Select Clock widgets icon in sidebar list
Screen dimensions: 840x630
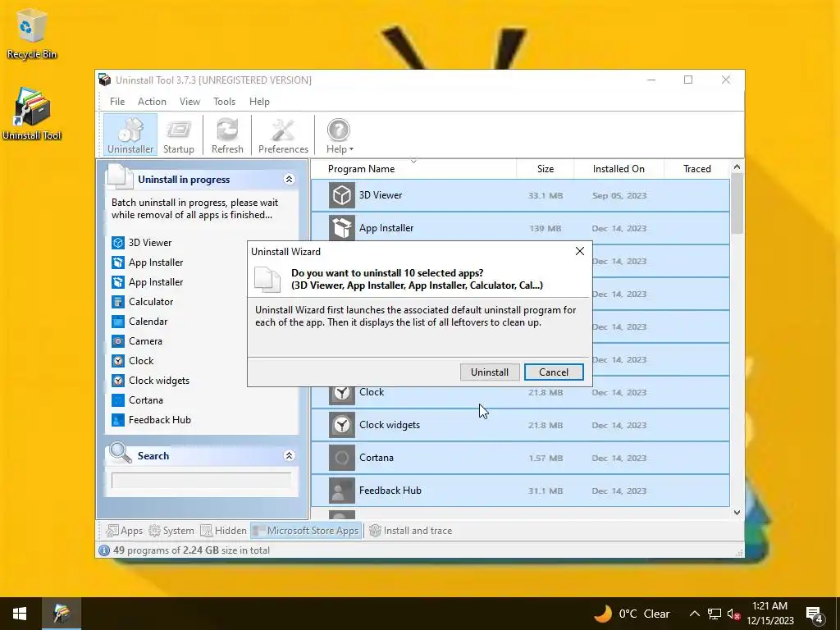(118, 381)
